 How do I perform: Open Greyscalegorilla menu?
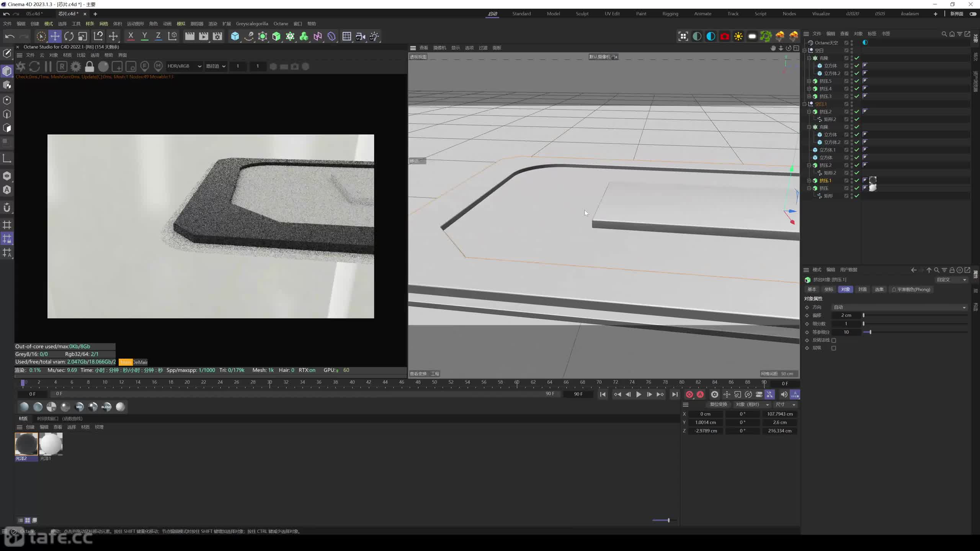(252, 24)
